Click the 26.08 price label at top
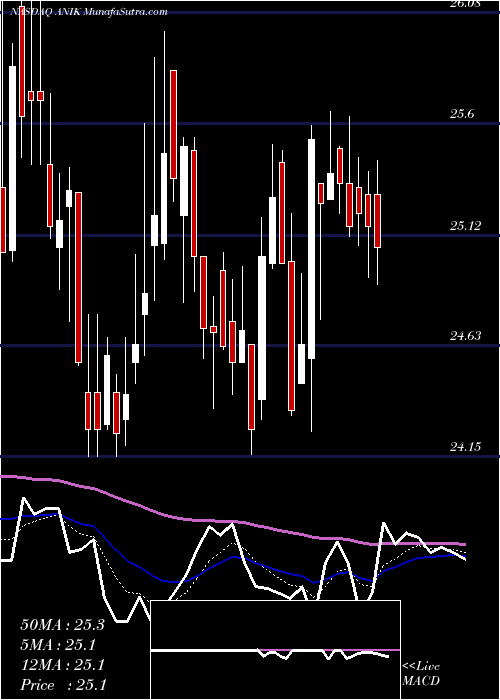This screenshot has height=700, width=500. 466,4
